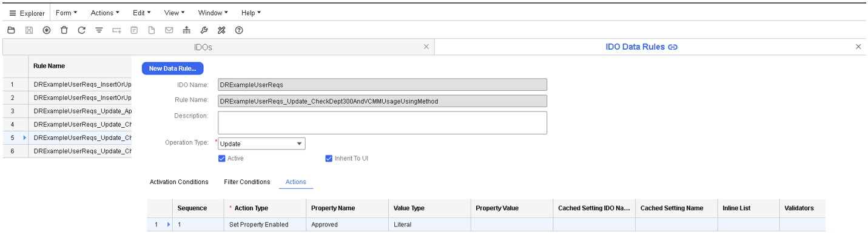Click the open folder toolbar icon
The image size is (868, 241).
(x=11, y=30)
